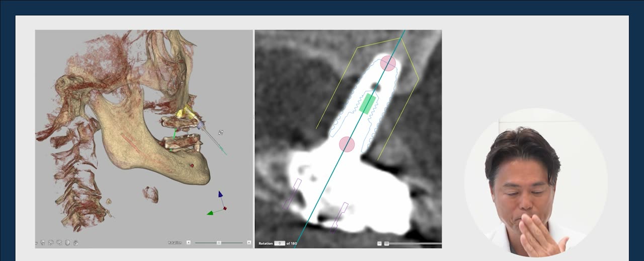Step 3D rotation right with arrow button

[x=249, y=242]
